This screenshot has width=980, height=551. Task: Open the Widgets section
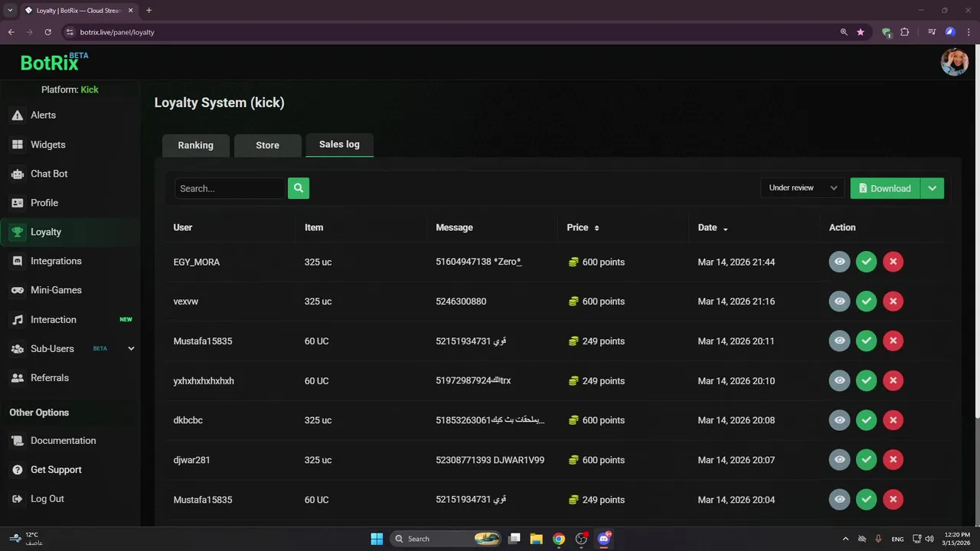[x=47, y=145]
